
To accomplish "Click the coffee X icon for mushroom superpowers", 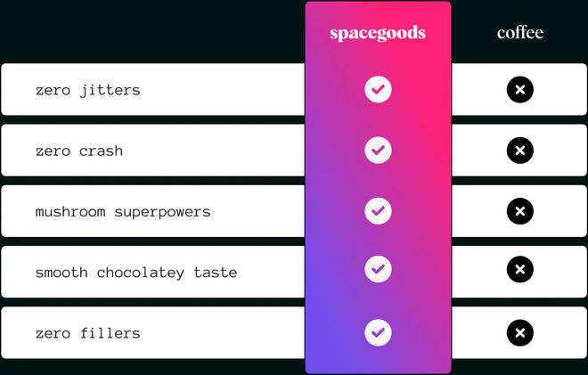I will pyautogui.click(x=519, y=211).
